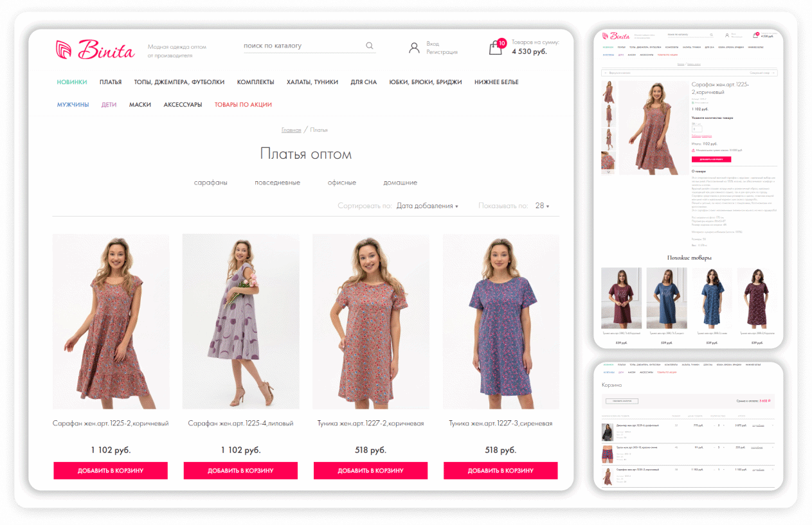812x525 pixels.
Task: Click the user icon in product page header
Action: tap(726, 35)
